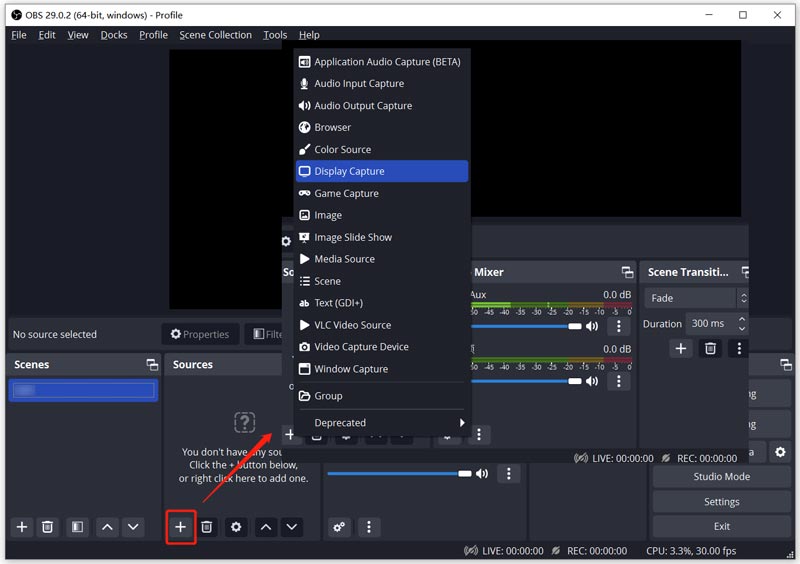Undock the Scenes panel icon

(152, 364)
